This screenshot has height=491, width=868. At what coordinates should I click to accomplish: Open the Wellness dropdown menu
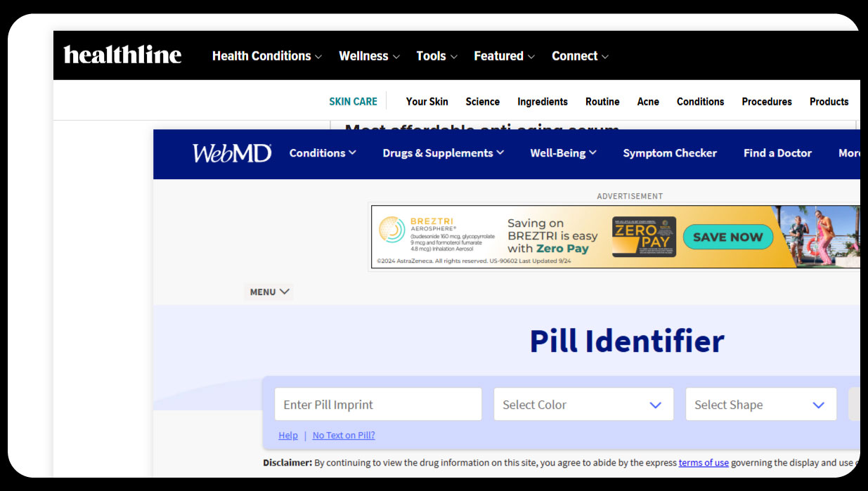point(369,56)
